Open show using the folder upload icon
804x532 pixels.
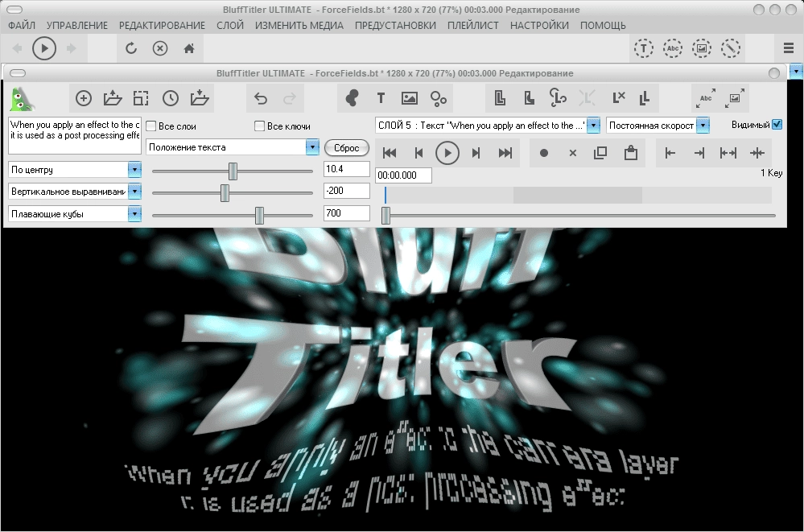tap(113, 98)
